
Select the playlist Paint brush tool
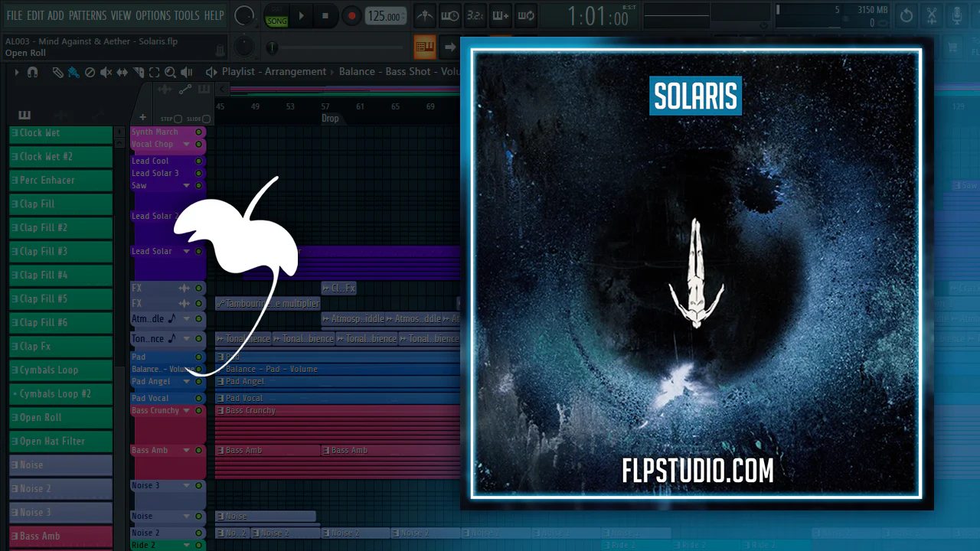tap(73, 72)
